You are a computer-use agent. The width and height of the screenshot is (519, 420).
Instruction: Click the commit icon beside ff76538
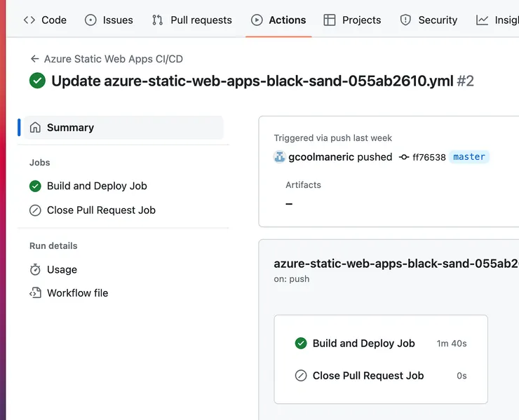click(403, 157)
